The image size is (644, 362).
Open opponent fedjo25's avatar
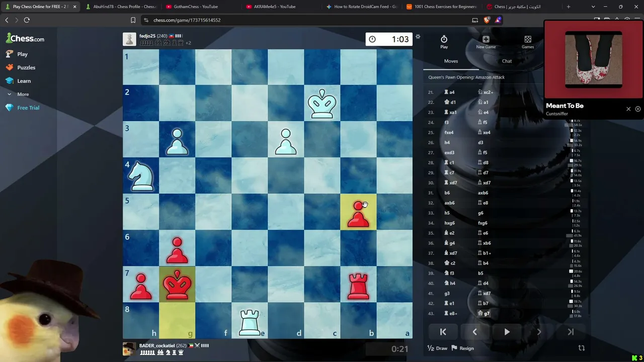(129, 39)
